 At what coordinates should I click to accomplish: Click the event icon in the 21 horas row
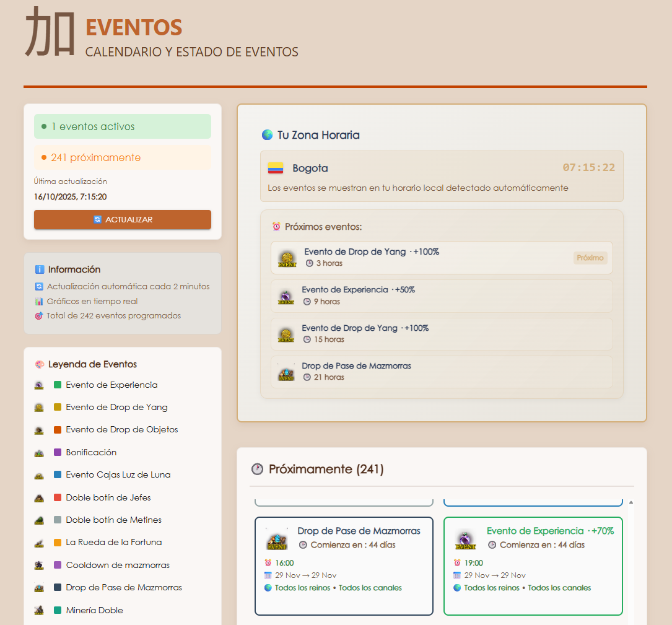(286, 372)
